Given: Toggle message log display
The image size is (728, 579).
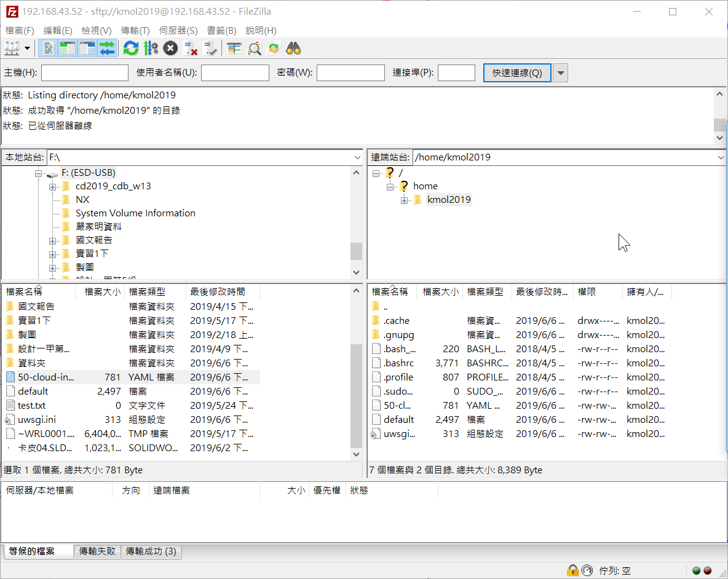Looking at the screenshot, I should (48, 48).
